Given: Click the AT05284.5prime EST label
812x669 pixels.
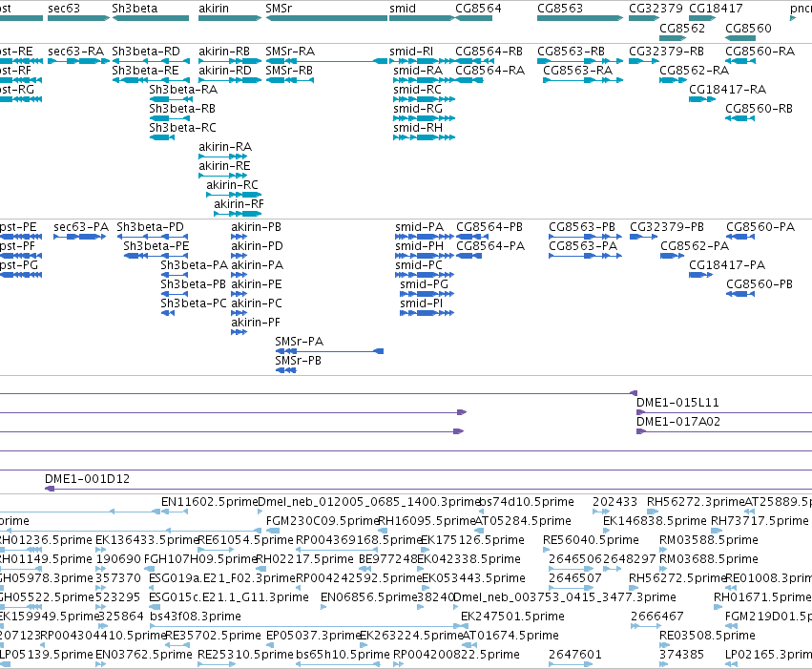Looking at the screenshot, I should point(523,520).
